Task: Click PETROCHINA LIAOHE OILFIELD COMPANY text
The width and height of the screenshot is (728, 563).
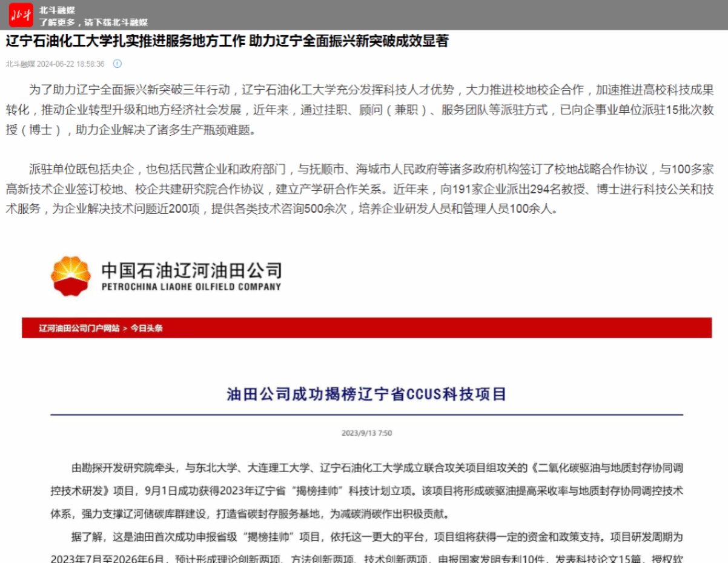Action: 191,287
